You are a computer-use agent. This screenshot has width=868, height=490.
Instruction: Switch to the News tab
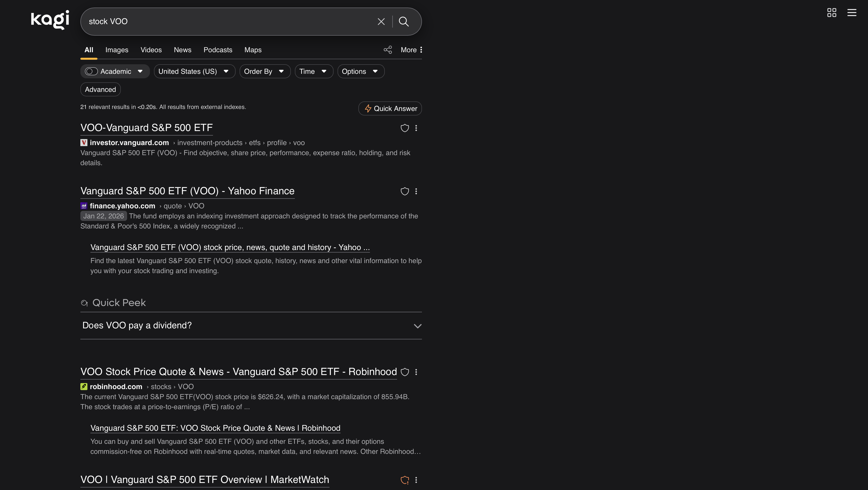pyautogui.click(x=182, y=49)
